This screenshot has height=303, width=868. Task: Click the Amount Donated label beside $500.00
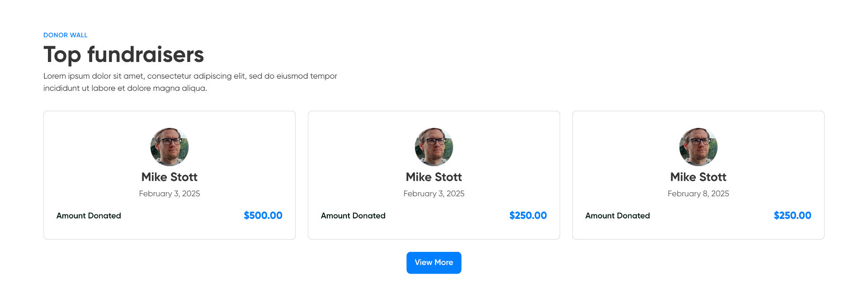point(89,216)
